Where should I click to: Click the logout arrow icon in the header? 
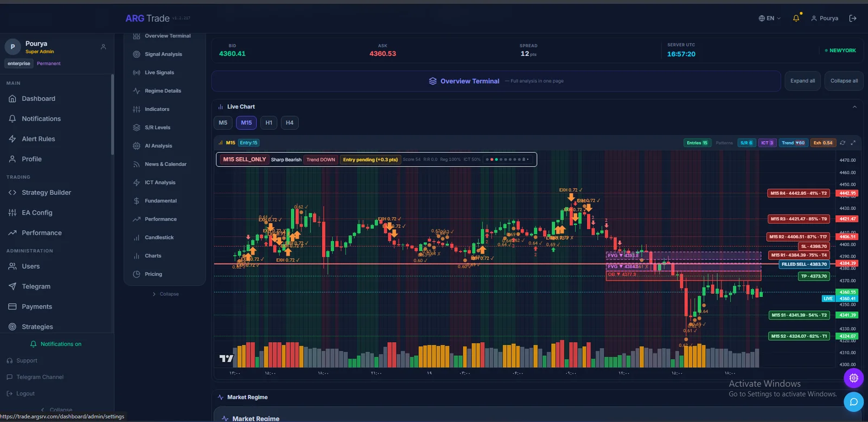[x=853, y=18]
